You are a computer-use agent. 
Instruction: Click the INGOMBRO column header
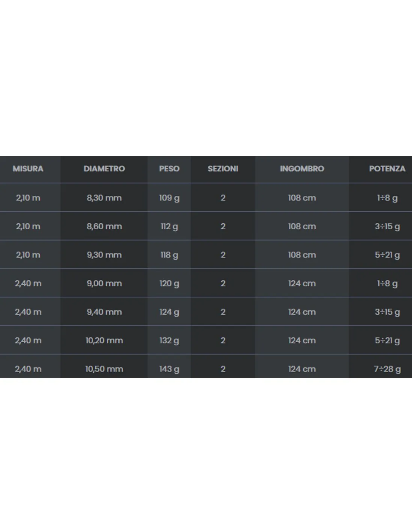tap(302, 169)
